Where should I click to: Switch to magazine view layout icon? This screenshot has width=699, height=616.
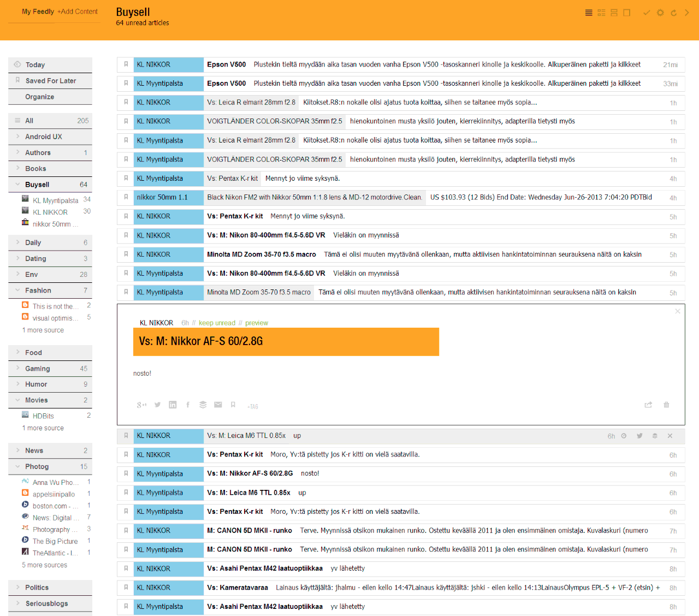[601, 13]
